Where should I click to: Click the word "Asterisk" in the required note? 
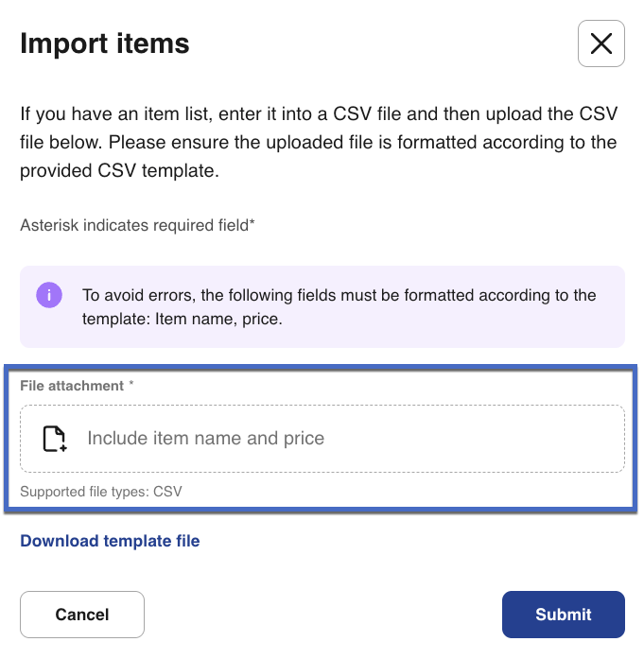(47, 225)
